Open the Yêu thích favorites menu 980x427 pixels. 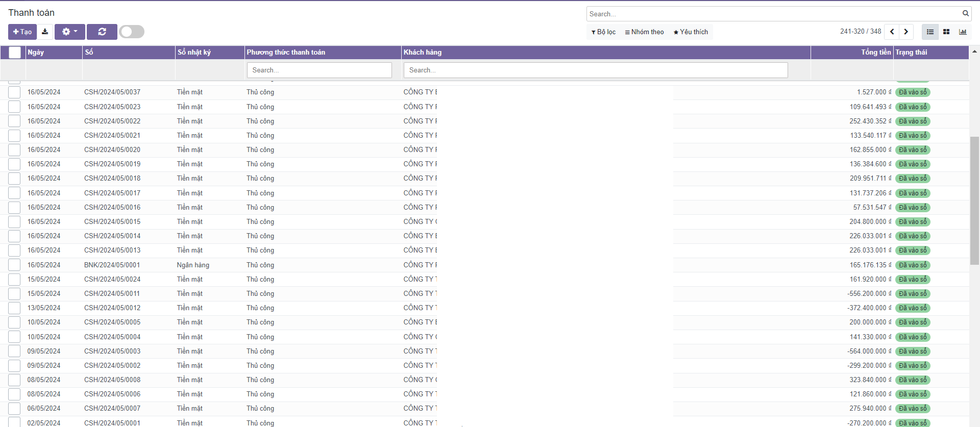(x=691, y=32)
